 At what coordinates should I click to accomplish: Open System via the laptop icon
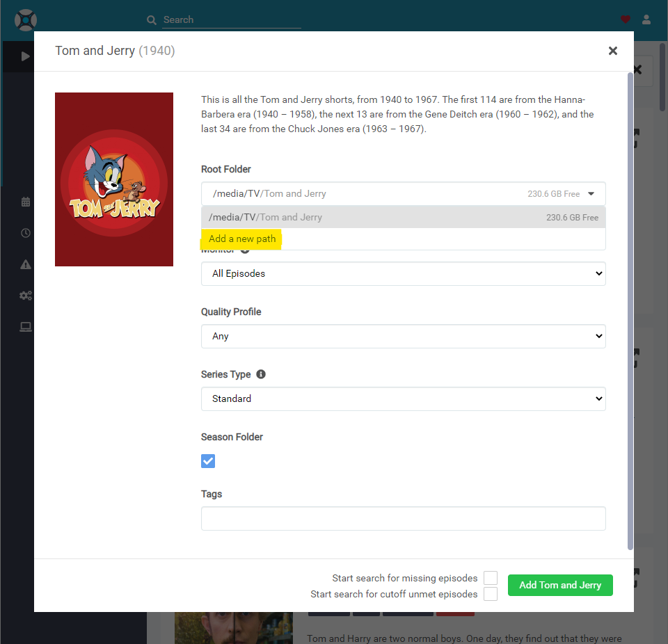click(x=26, y=327)
